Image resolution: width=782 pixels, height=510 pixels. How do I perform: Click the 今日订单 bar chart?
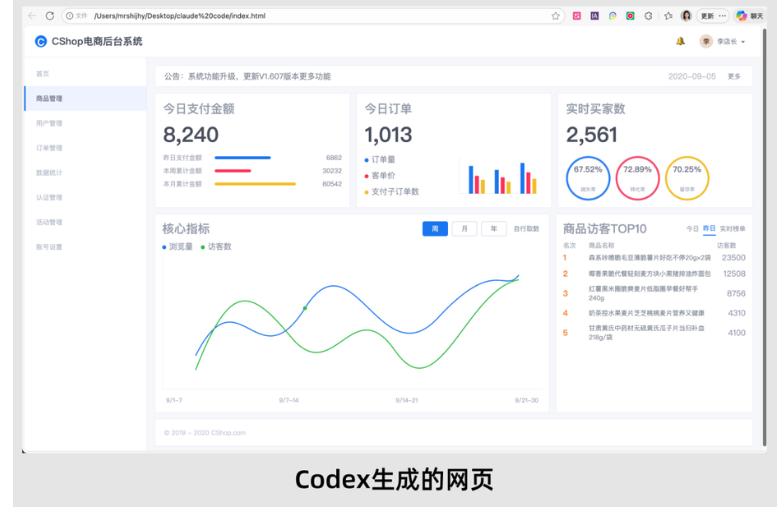499,177
